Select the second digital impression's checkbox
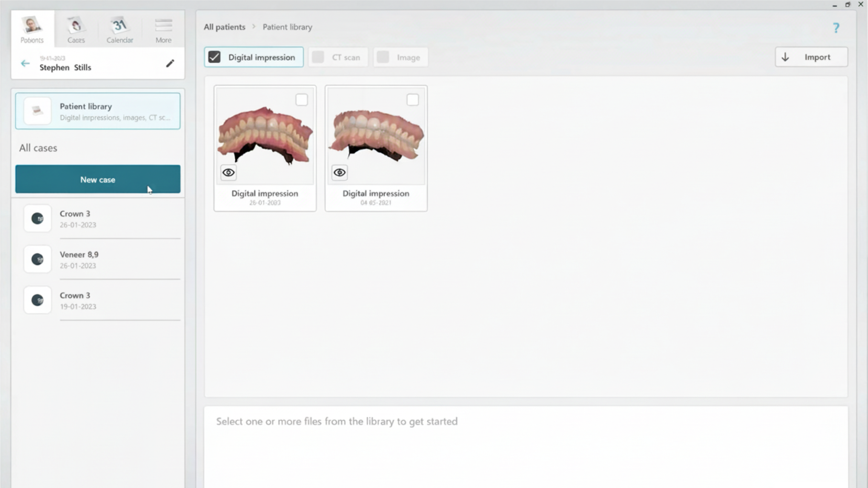Image resolution: width=868 pixels, height=488 pixels. coord(413,100)
